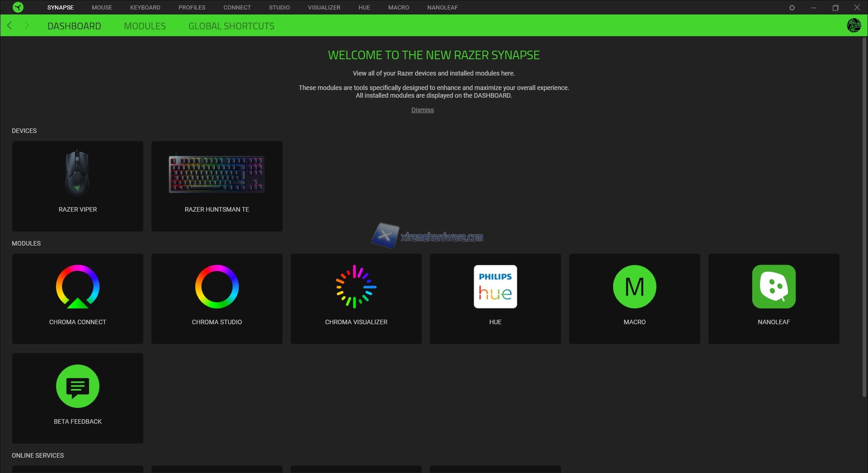Go back with the left arrow
The image size is (868, 473).
click(x=10, y=26)
